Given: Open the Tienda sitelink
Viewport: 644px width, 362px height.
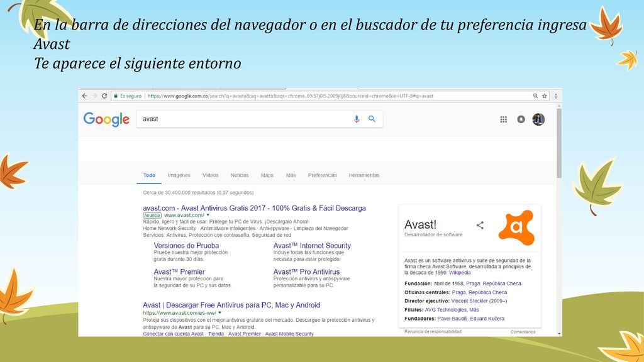Looking at the screenshot, I should click(x=216, y=334).
